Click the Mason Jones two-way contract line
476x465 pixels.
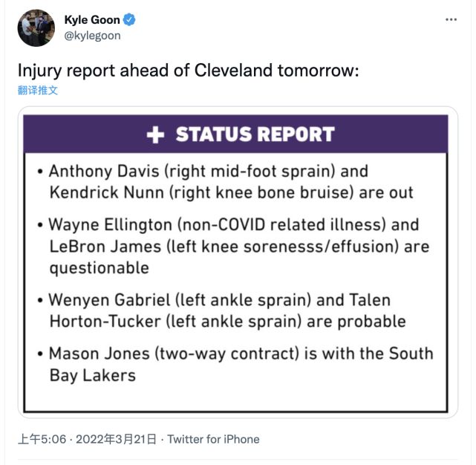[x=241, y=354]
